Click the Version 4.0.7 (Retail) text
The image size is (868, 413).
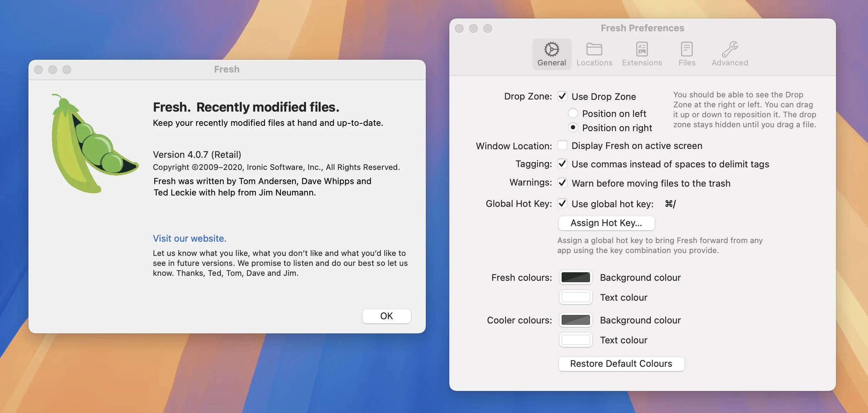click(x=197, y=155)
